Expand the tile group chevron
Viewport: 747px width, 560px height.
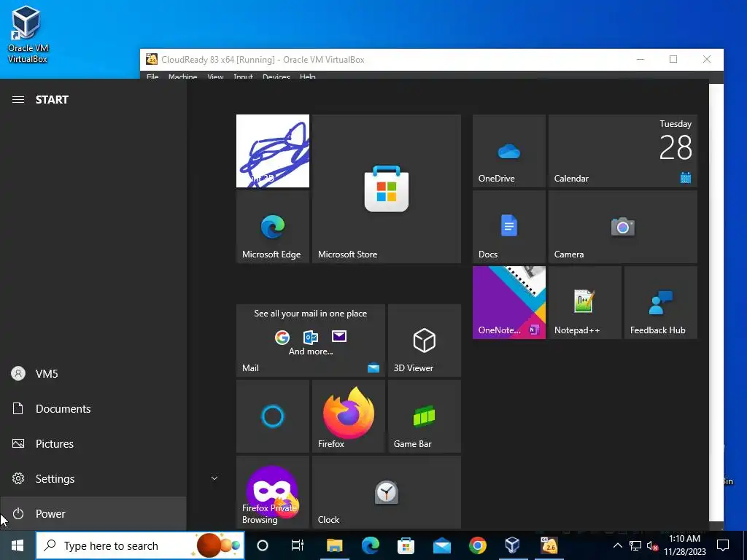pos(214,478)
